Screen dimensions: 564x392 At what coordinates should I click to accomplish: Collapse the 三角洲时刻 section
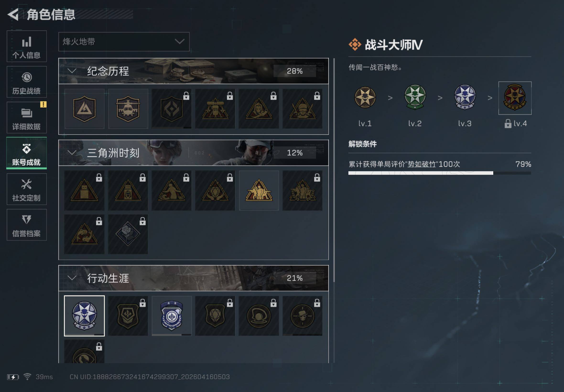72,152
